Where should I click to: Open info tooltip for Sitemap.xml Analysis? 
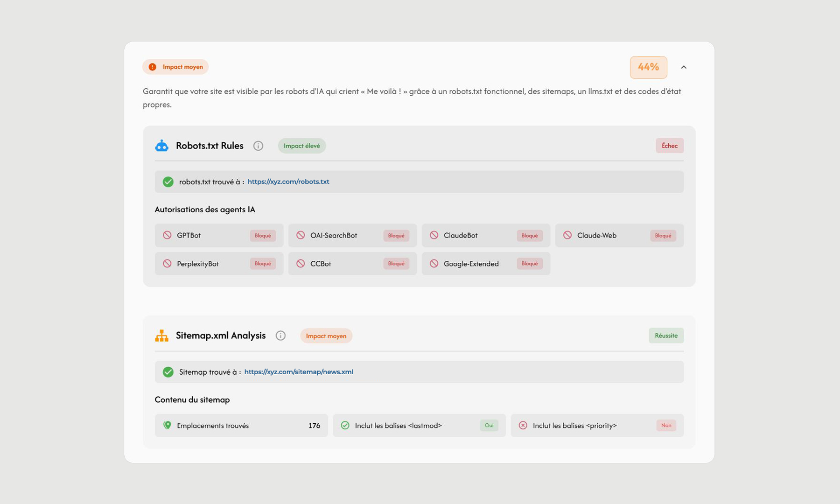(280, 336)
